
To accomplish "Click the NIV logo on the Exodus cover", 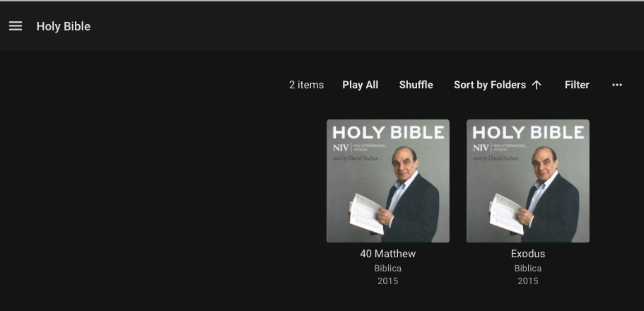I will [x=481, y=148].
